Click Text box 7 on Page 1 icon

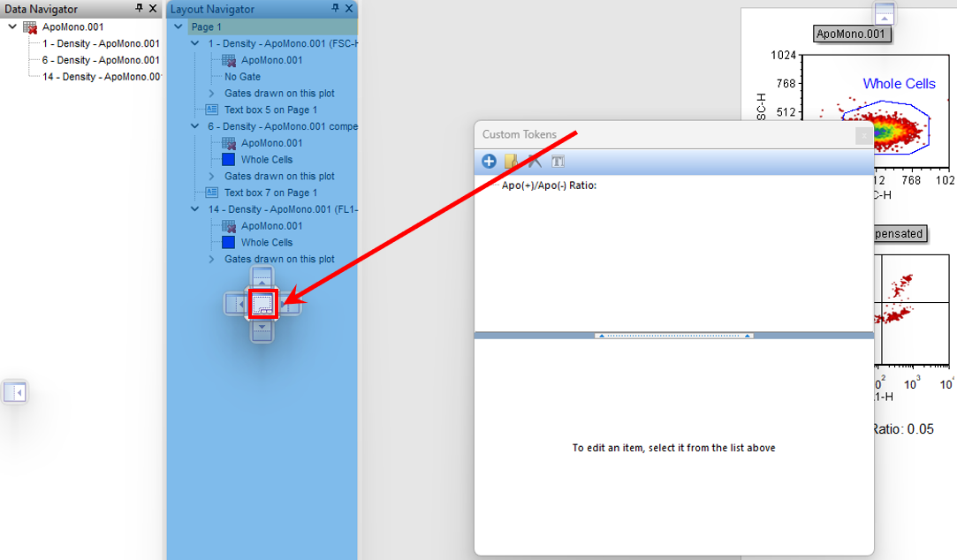tap(212, 193)
